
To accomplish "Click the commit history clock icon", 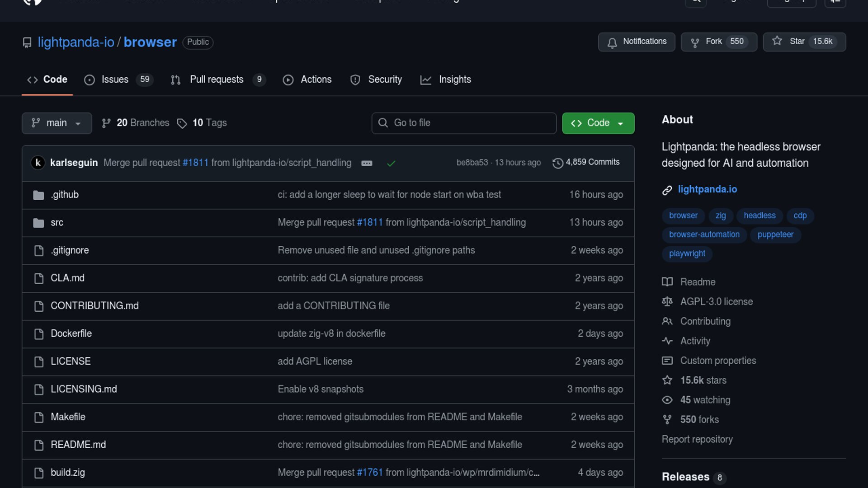I will point(557,163).
